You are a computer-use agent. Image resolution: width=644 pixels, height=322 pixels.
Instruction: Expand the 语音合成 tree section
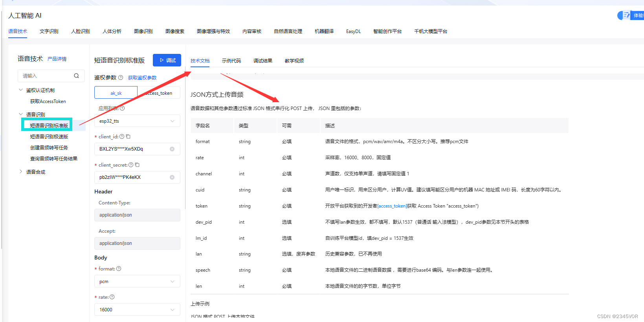(21, 171)
